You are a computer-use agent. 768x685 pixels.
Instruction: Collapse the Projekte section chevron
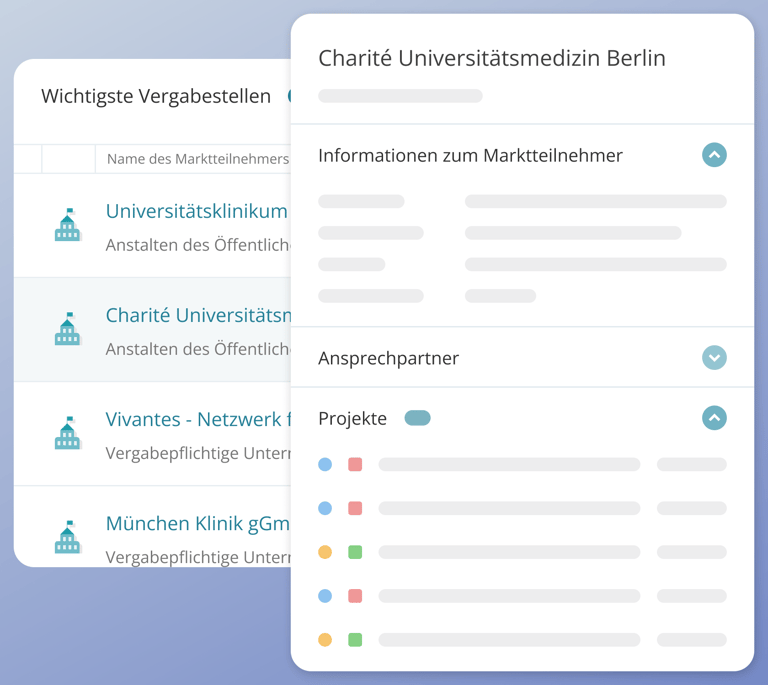[714, 418]
